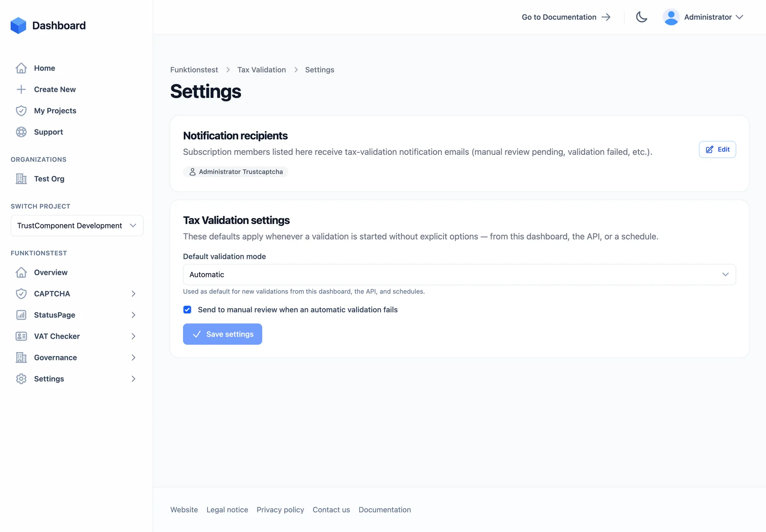Click the Home house icon in sidebar

[21, 68]
